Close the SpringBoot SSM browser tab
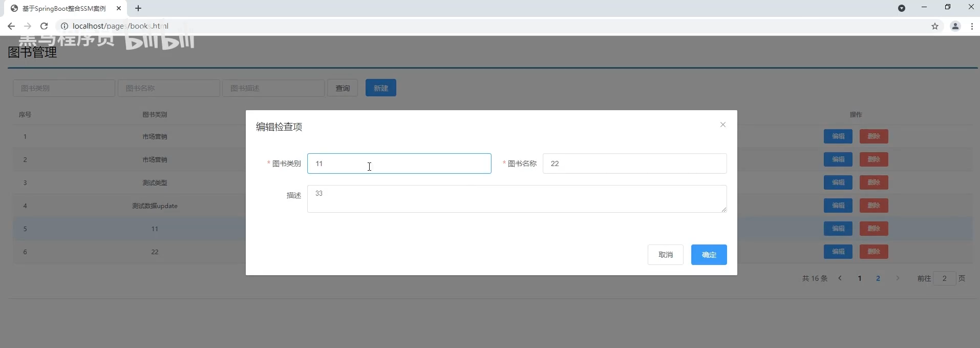The width and height of the screenshot is (980, 348). click(119, 8)
